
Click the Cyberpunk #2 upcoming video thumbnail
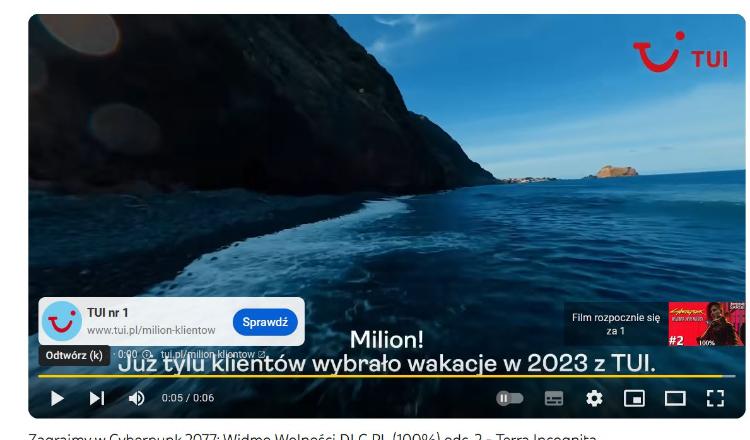(x=706, y=324)
